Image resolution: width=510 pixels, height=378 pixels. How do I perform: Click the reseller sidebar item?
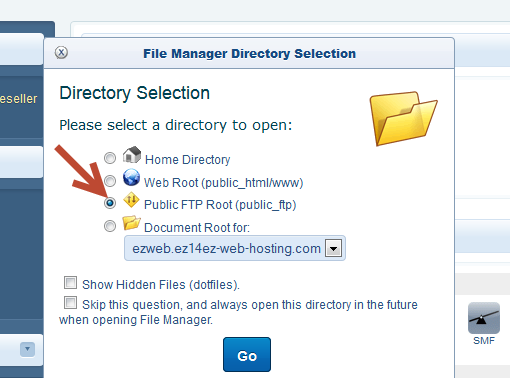point(19,99)
